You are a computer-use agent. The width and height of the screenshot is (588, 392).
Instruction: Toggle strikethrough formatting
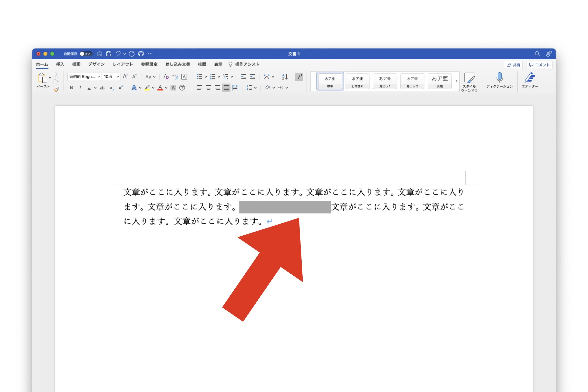click(102, 88)
